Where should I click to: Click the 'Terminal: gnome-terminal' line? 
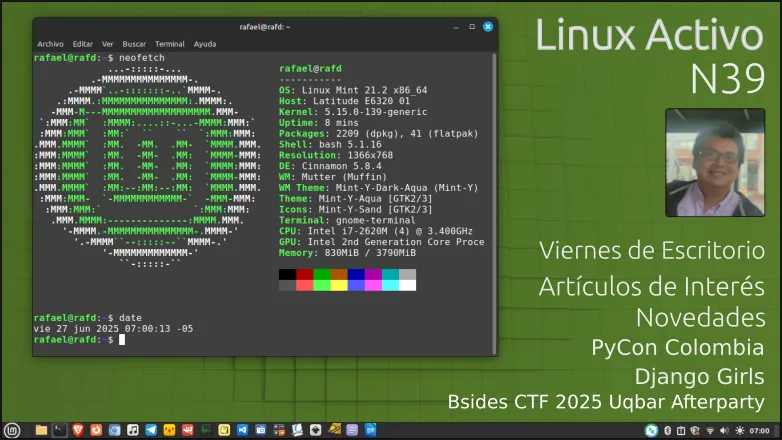point(347,220)
